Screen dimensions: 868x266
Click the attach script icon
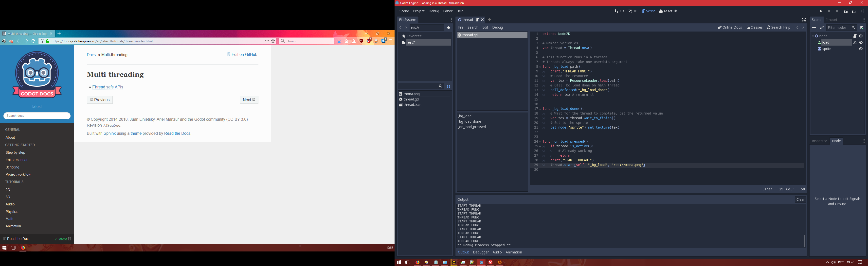(x=862, y=28)
